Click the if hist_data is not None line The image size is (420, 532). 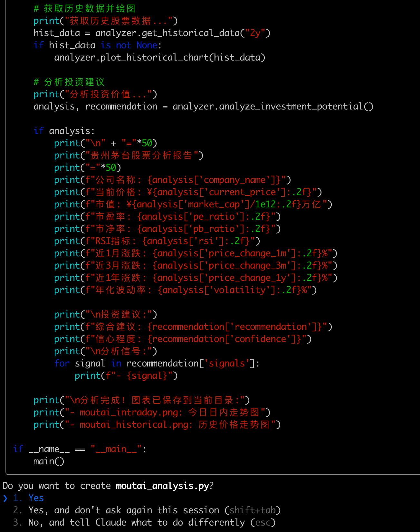[98, 45]
